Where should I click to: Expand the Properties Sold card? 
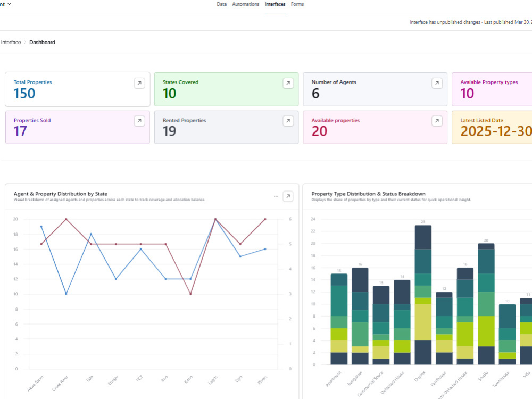(x=139, y=121)
